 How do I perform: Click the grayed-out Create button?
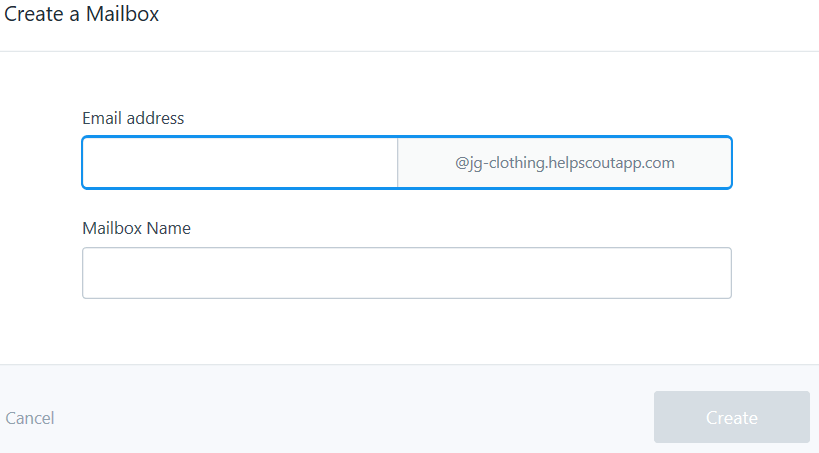click(x=731, y=417)
